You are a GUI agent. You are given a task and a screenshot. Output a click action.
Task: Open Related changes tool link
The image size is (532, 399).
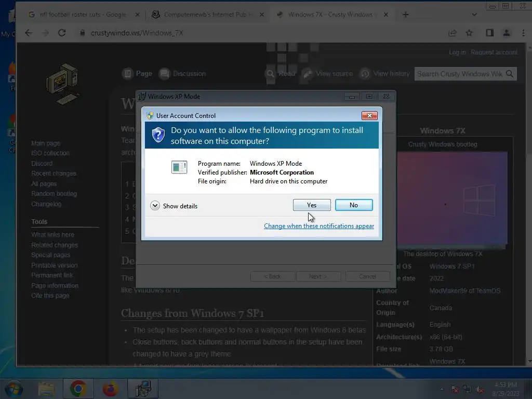click(54, 245)
